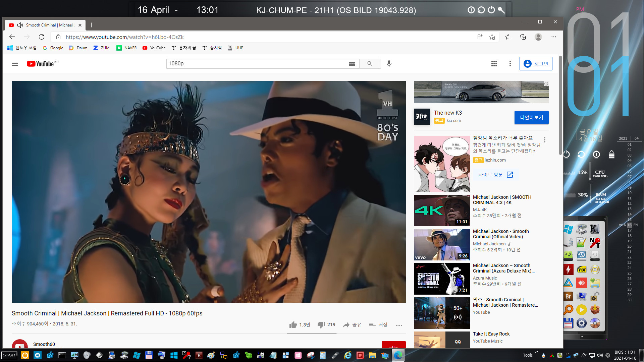Open YouTube apps grid menu
This screenshot has height=362, width=644.
click(x=494, y=64)
